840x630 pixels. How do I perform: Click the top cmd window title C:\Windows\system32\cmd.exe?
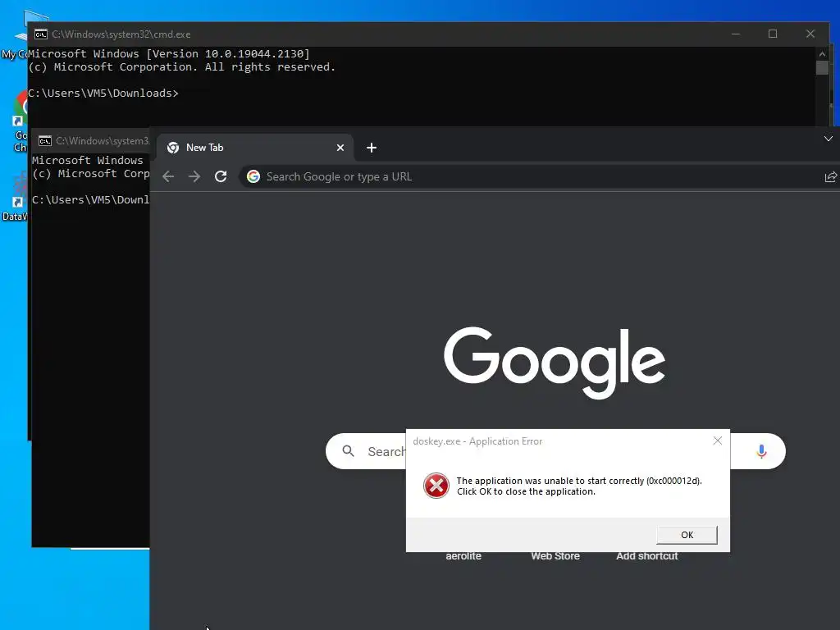pos(121,34)
